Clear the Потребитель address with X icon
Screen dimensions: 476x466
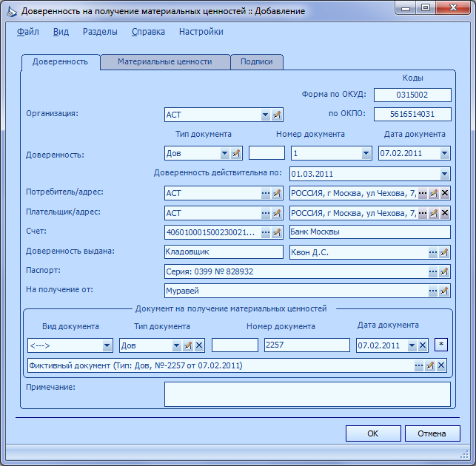(445, 193)
